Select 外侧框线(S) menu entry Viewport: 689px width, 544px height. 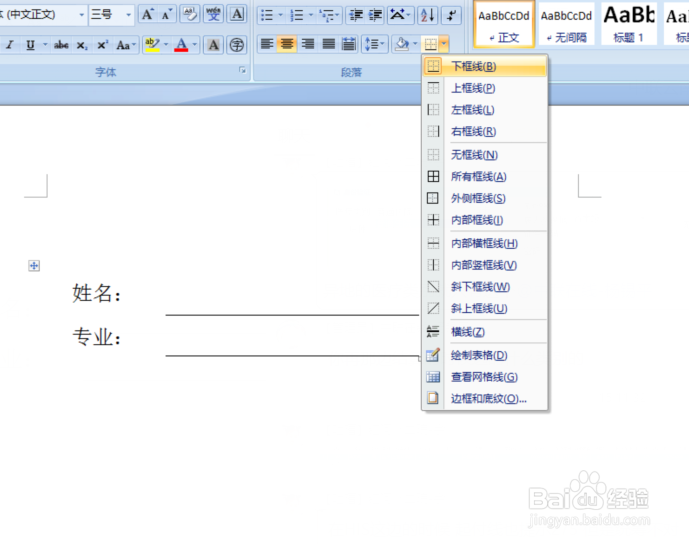pyautogui.click(x=485, y=198)
